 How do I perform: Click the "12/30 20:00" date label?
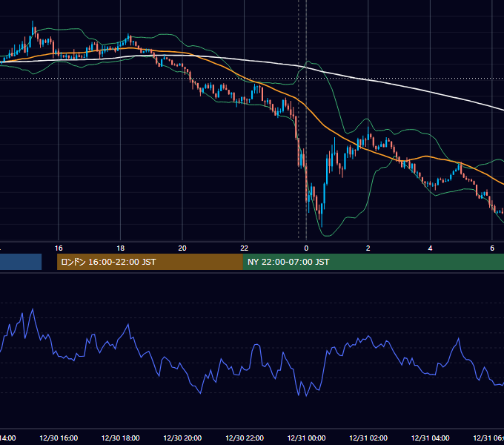(x=182, y=438)
